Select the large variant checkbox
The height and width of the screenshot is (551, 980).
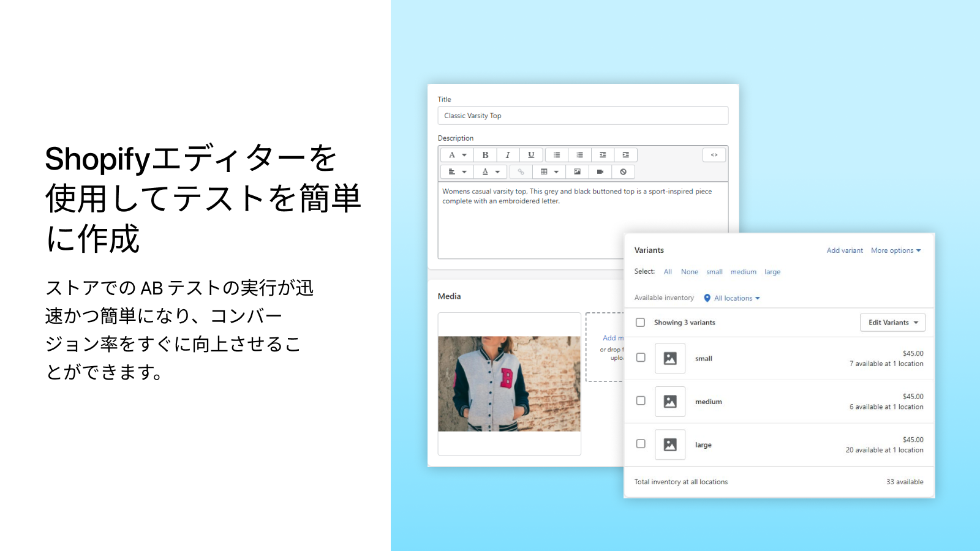point(641,444)
